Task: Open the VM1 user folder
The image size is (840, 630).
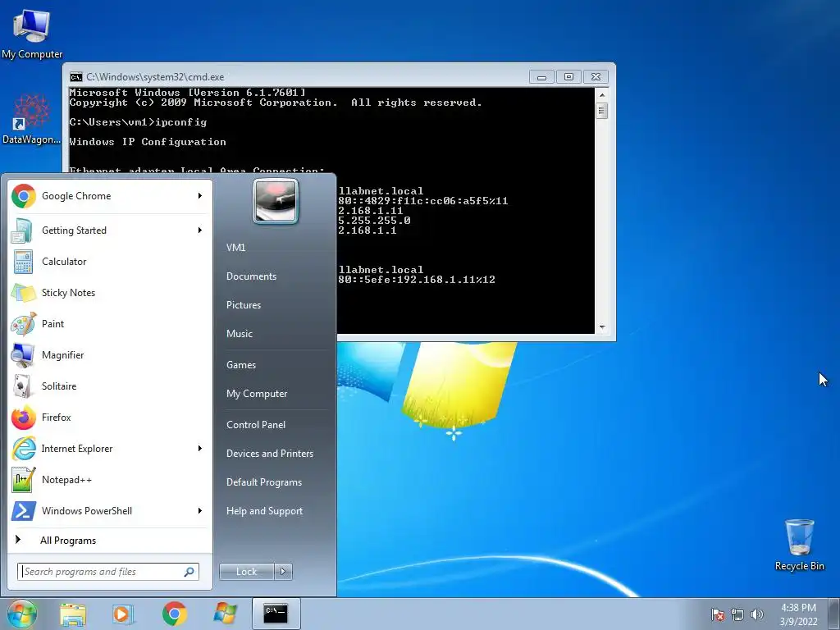Action: (235, 248)
